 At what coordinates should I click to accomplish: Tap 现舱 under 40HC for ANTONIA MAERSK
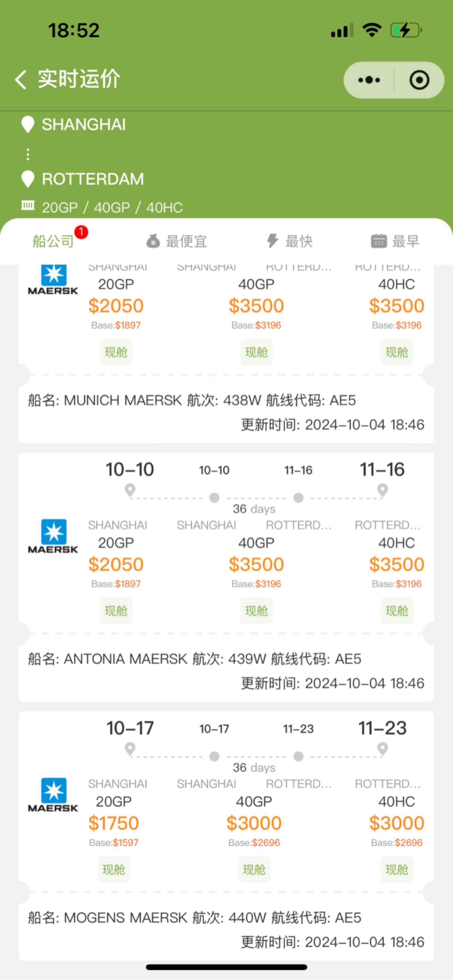coord(397,611)
